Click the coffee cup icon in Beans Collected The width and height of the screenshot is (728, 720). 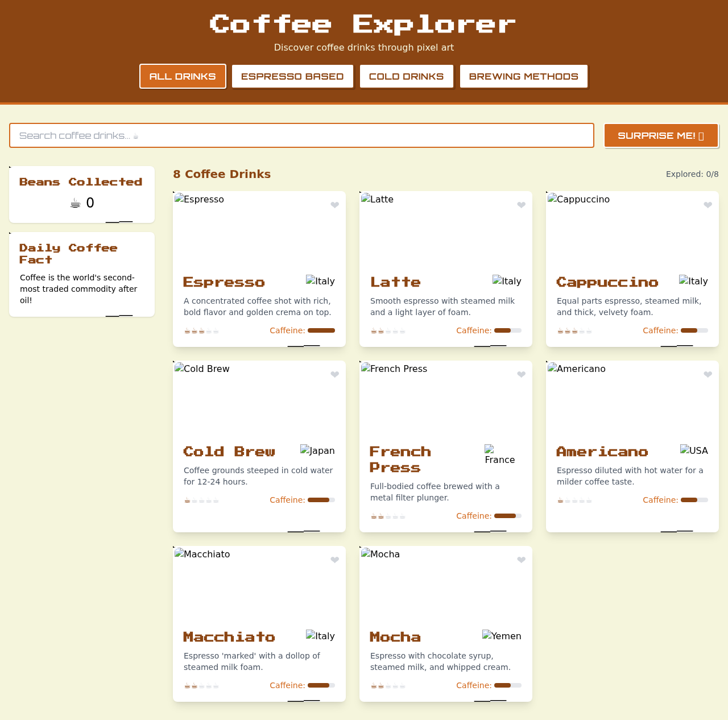(x=75, y=202)
